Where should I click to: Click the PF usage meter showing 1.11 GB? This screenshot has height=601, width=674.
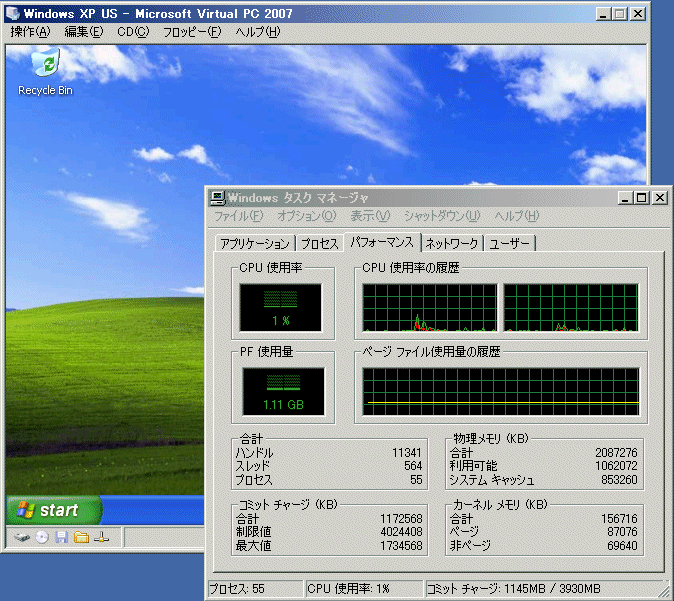click(x=283, y=392)
